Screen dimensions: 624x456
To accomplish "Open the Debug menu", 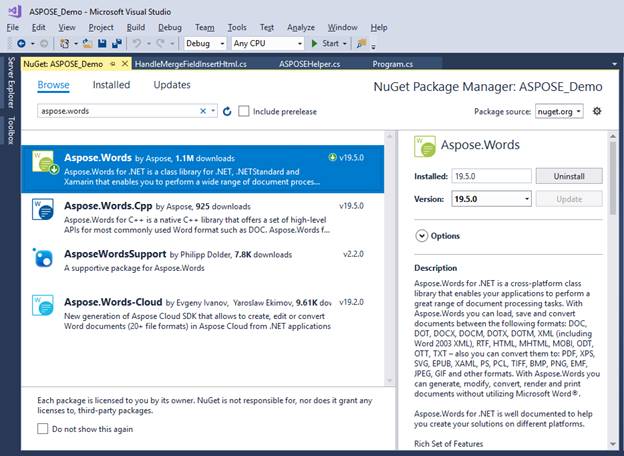I will 170,27.
